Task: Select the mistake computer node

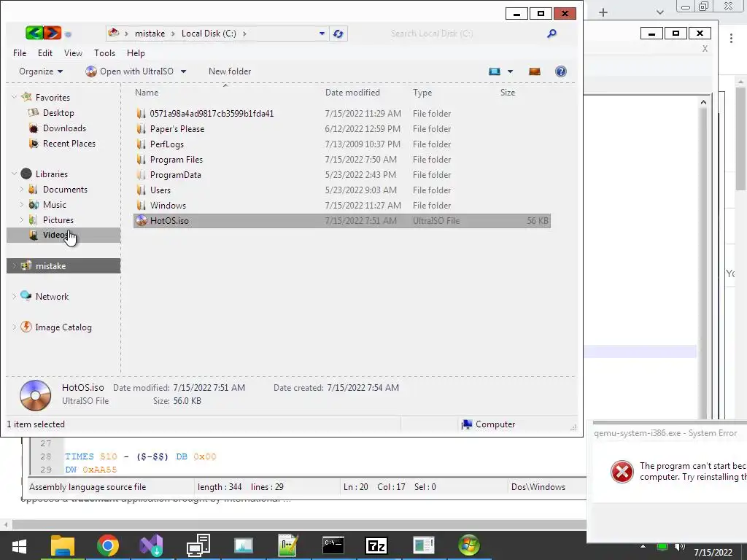Action: 63,265
